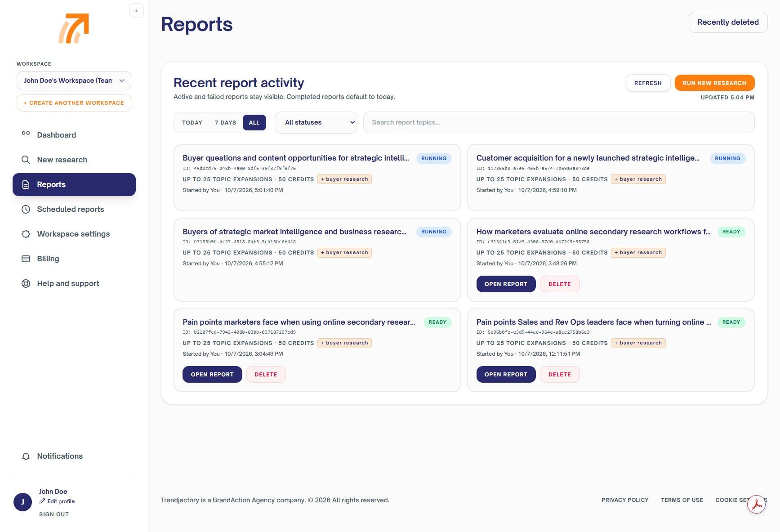
Task: Click the Customer acquisition report title
Action: click(x=588, y=158)
